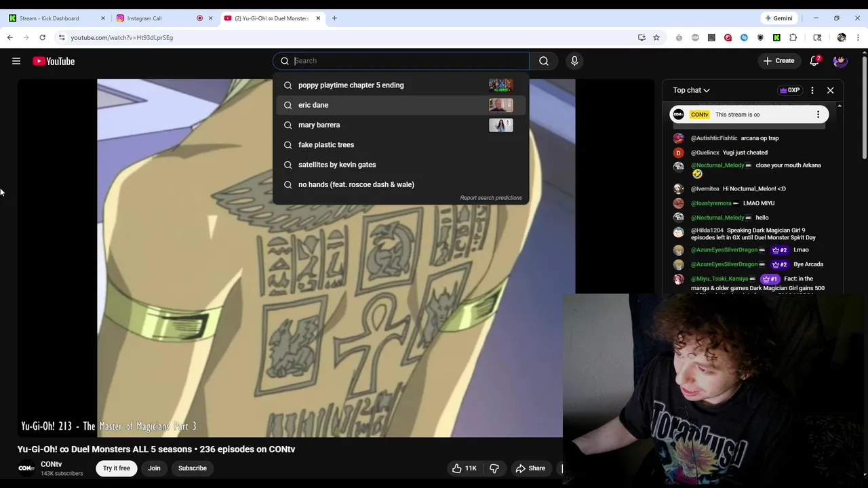Like the video with thumbs-up
The width and height of the screenshot is (868, 488).
[x=465, y=468]
